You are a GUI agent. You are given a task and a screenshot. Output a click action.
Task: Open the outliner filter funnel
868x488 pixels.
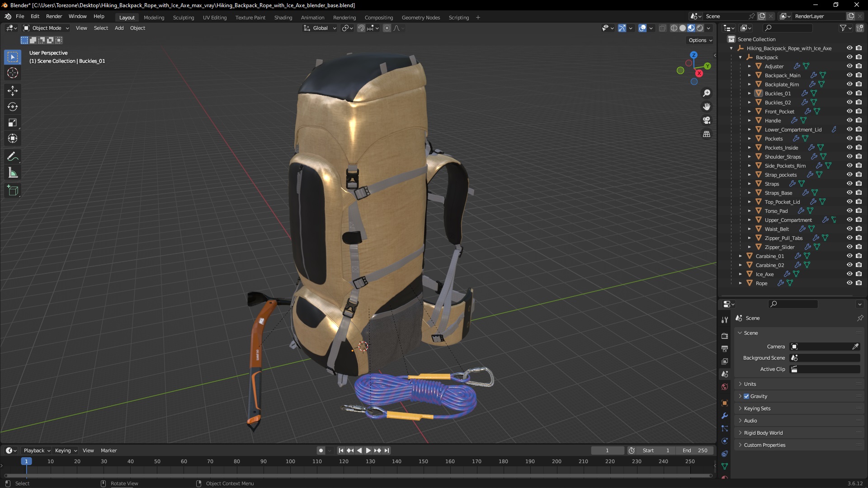[x=843, y=28]
